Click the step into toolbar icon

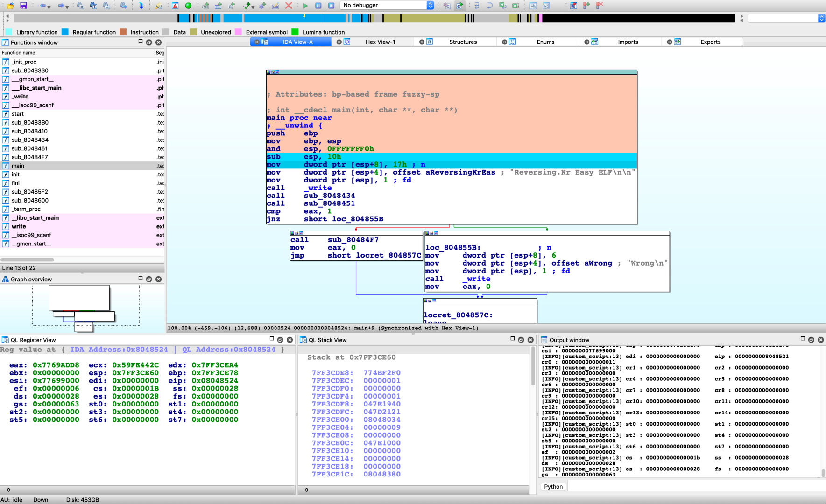coord(477,6)
